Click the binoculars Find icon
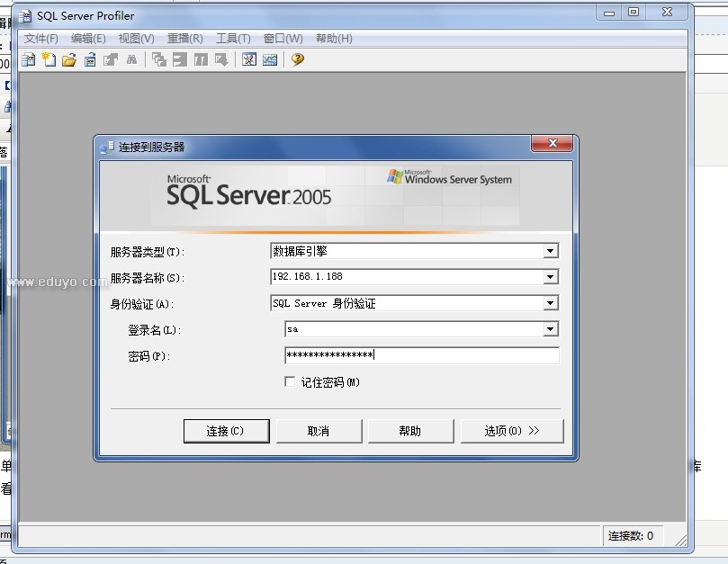Viewport: 728px width, 564px height. (131, 60)
